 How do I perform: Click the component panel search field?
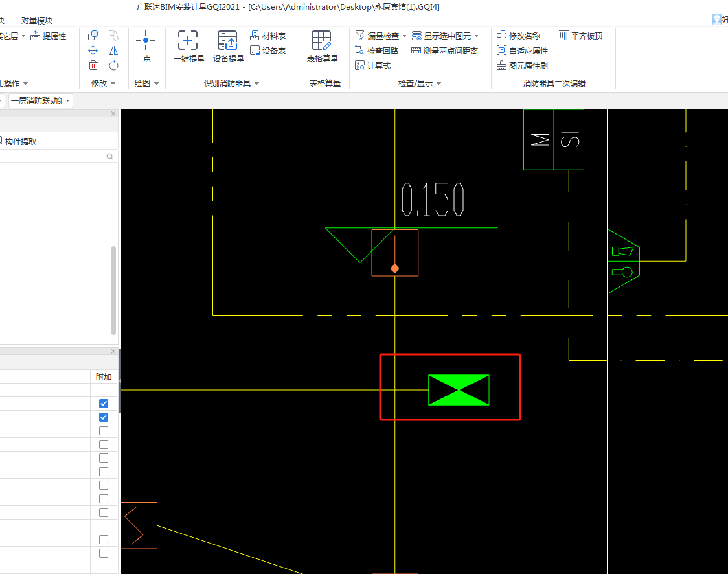pyautogui.click(x=58, y=157)
